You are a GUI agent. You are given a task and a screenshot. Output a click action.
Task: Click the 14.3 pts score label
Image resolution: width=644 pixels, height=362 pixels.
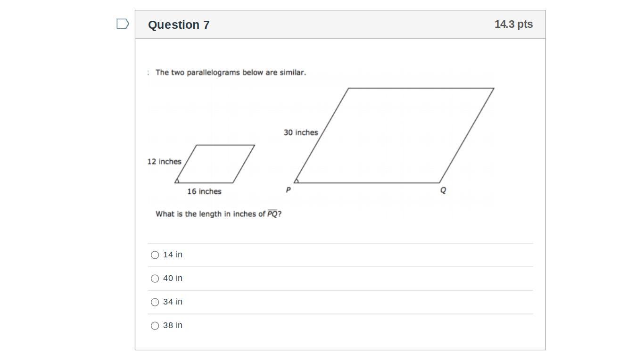click(513, 25)
